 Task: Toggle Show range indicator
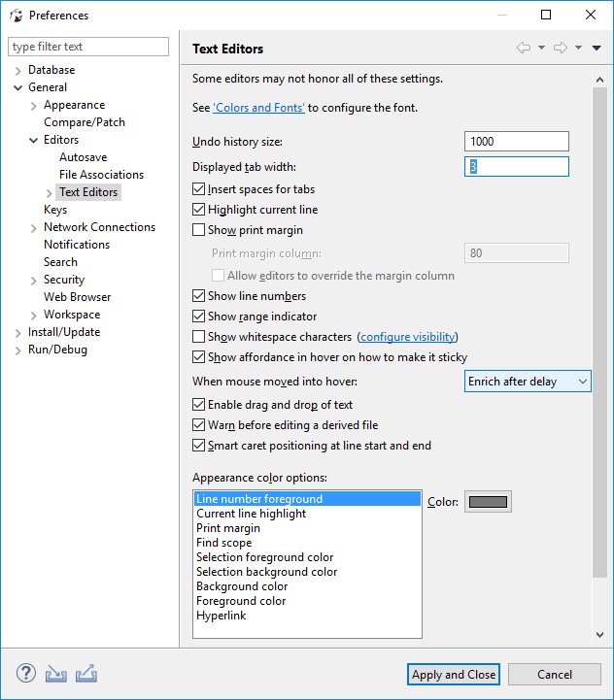pyautogui.click(x=198, y=317)
